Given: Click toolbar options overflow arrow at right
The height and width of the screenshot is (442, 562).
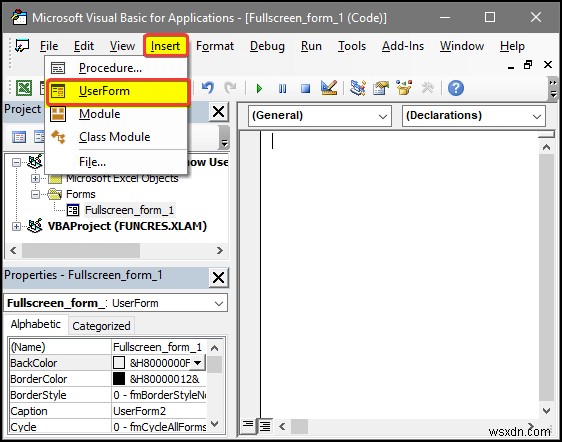Looking at the screenshot, I should 553,89.
